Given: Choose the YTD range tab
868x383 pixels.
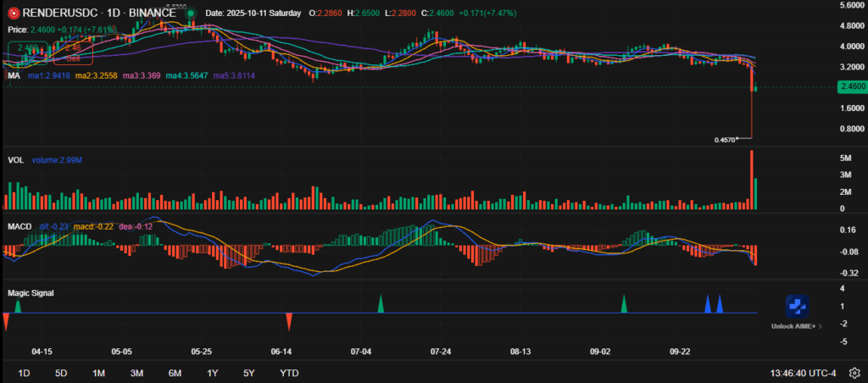Looking at the screenshot, I should tap(288, 373).
